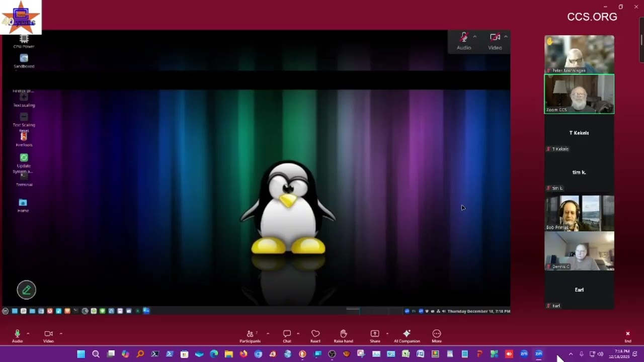Screen dimensions: 644x362
Task: Open the Windows notification bell
Action: (x=635, y=354)
